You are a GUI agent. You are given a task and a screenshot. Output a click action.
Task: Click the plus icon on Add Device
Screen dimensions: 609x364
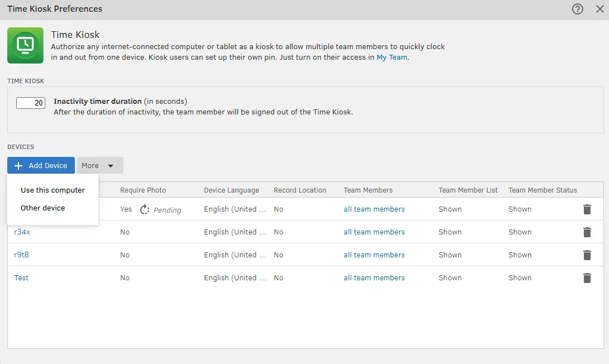(x=18, y=166)
